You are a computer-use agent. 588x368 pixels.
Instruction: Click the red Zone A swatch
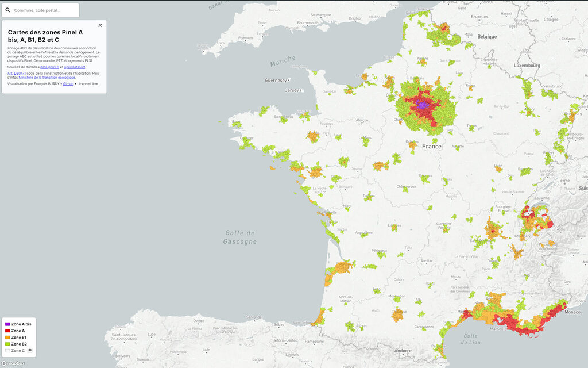point(7,331)
